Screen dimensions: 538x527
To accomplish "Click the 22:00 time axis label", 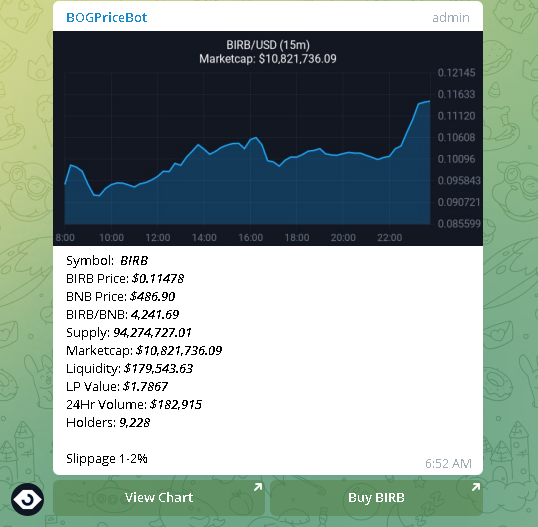I will pyautogui.click(x=389, y=237).
